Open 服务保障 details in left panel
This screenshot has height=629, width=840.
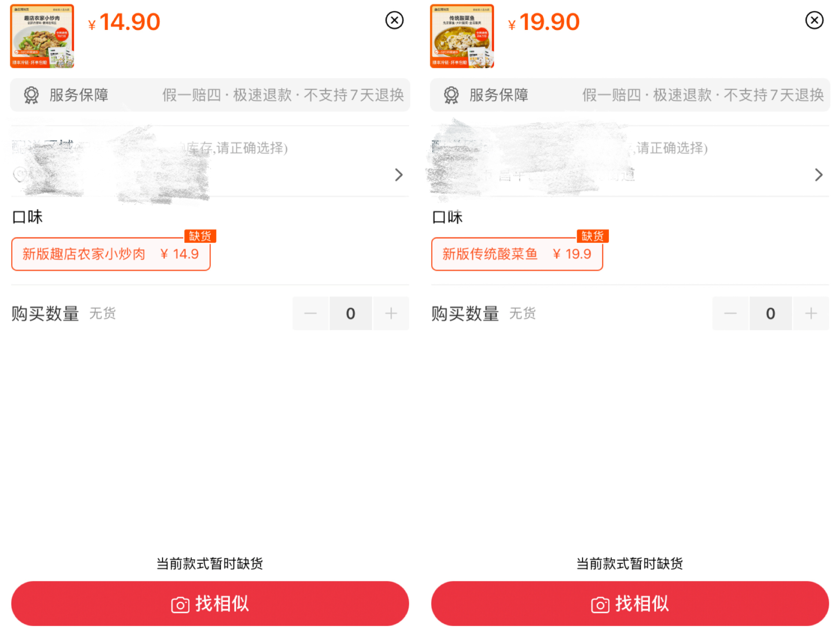tap(210, 95)
